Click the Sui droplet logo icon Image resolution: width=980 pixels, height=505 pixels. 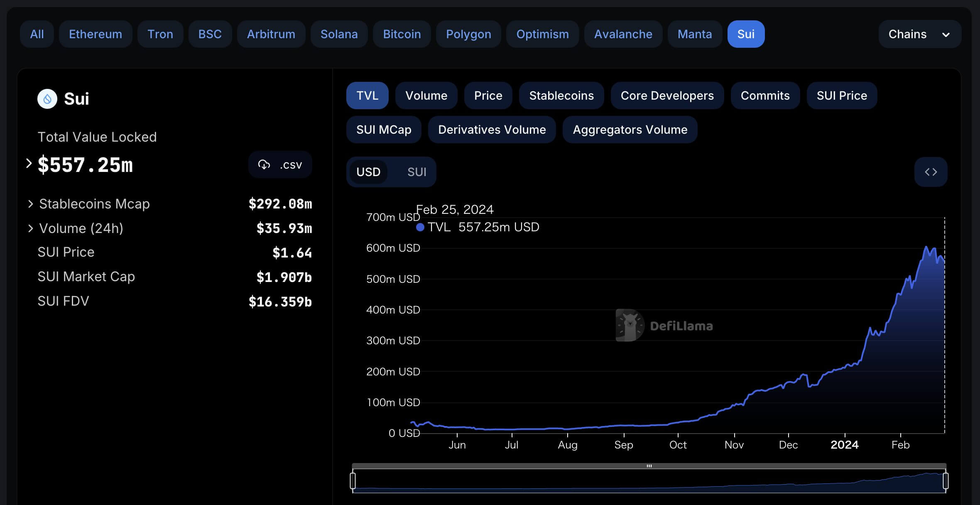coord(47,99)
